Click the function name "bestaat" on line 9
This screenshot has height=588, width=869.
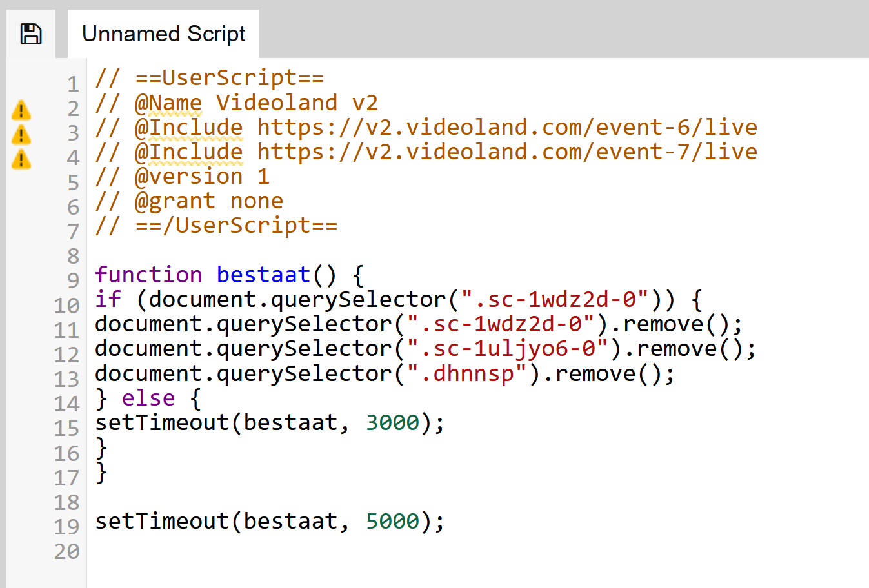pyautogui.click(x=263, y=275)
